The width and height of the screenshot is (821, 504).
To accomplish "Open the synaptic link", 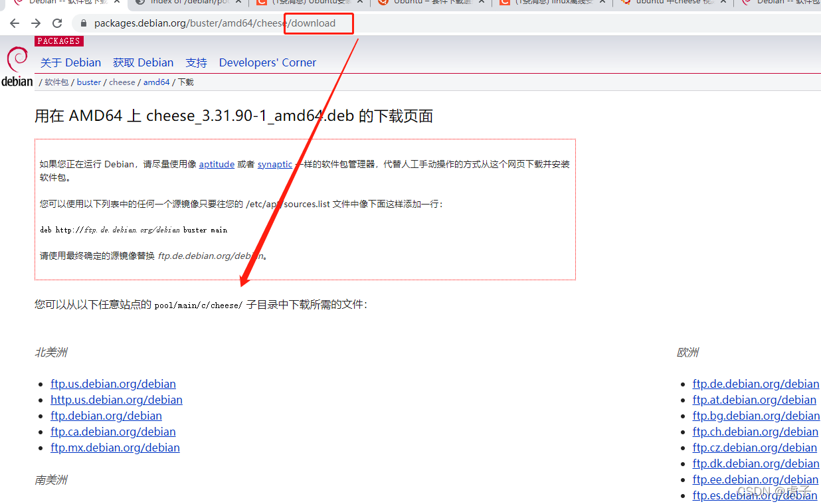I will point(275,164).
